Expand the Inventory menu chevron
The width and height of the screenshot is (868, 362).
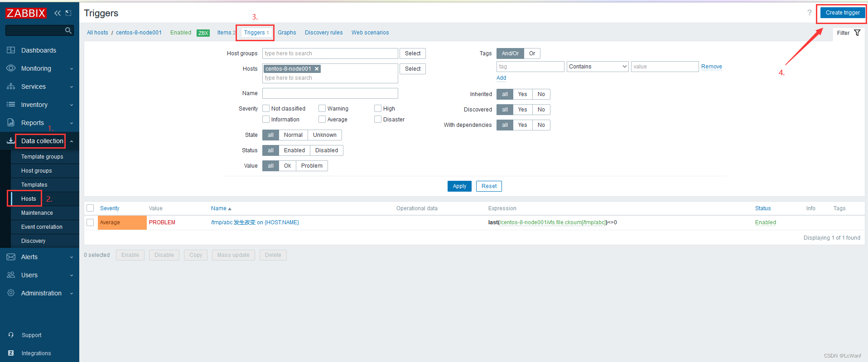[x=72, y=105]
